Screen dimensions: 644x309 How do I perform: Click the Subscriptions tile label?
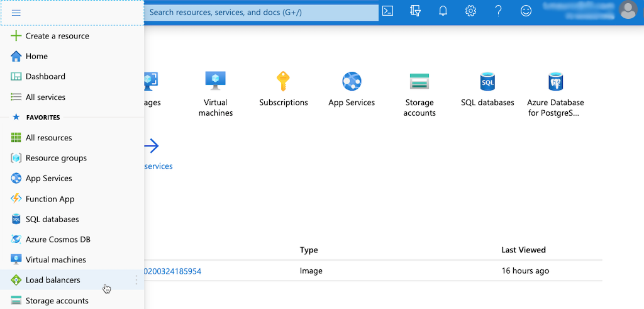(x=284, y=103)
